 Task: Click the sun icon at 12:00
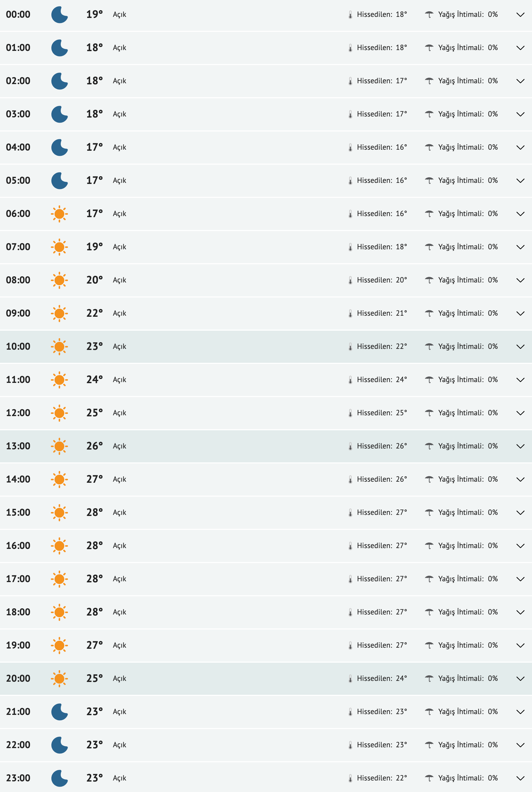pos(59,413)
